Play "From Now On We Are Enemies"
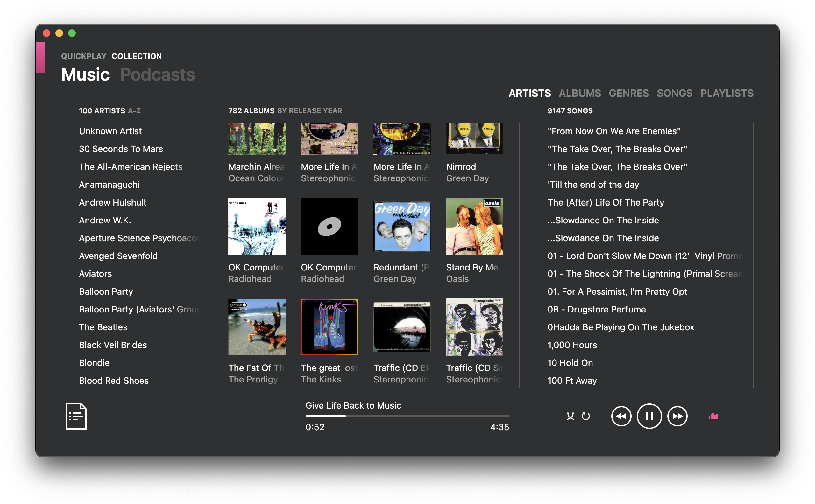The image size is (815, 504). point(614,131)
